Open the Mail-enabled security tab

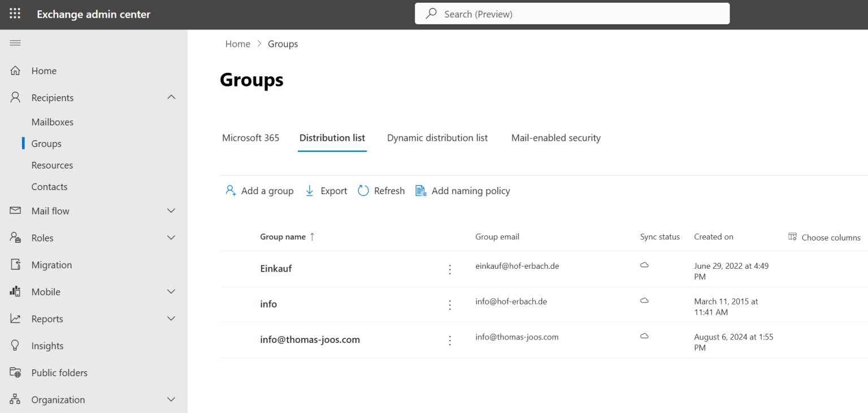point(555,137)
